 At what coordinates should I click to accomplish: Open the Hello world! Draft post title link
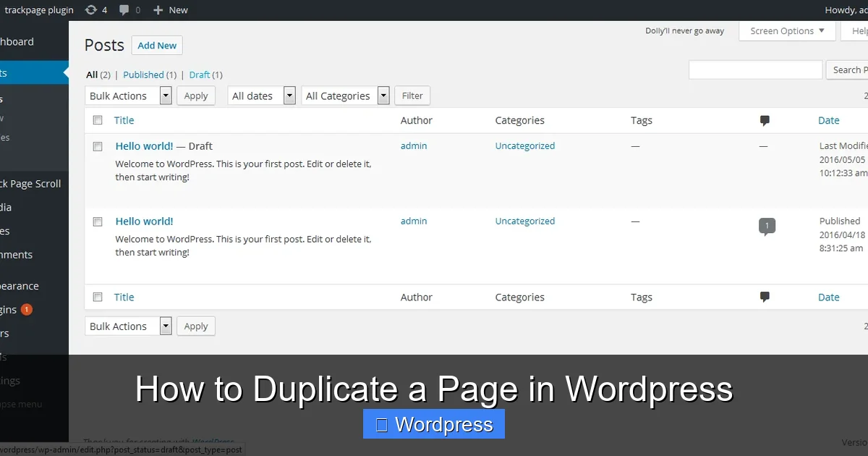pos(144,146)
